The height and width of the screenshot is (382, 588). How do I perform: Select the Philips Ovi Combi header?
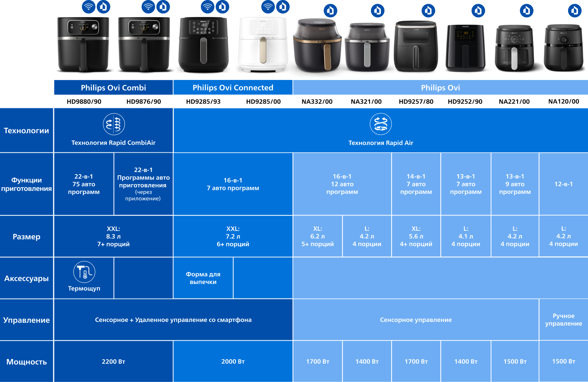[113, 87]
